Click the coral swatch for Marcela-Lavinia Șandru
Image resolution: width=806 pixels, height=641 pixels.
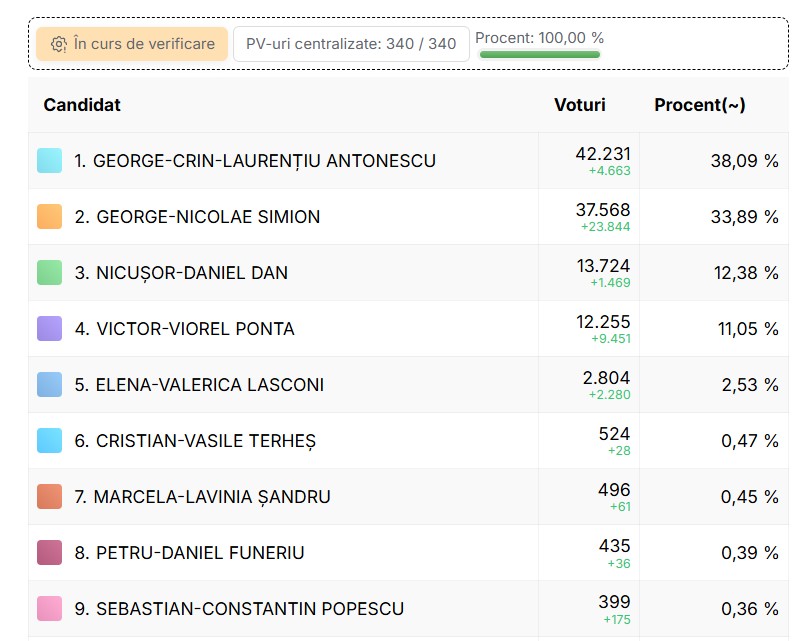point(49,497)
